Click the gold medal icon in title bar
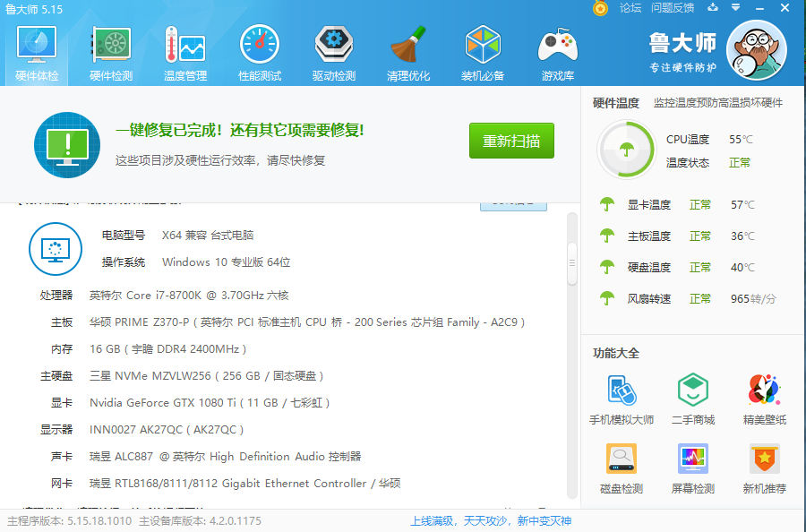The height and width of the screenshot is (532, 806). [600, 8]
